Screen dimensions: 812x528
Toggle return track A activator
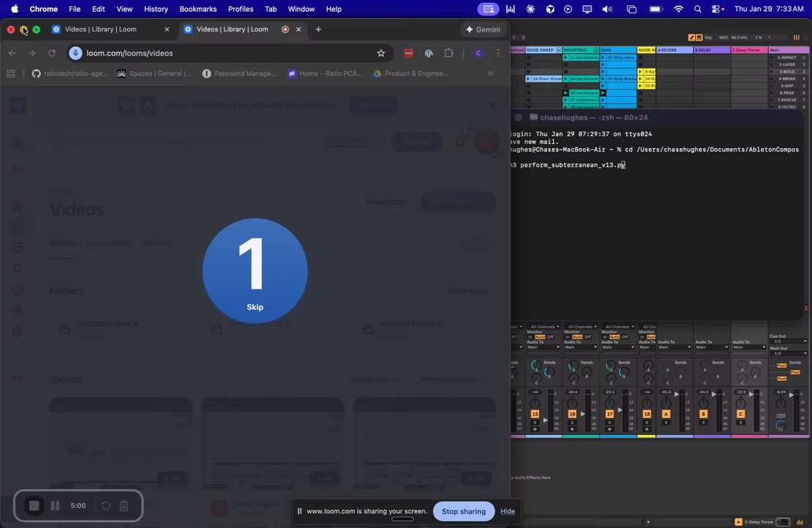[666, 414]
